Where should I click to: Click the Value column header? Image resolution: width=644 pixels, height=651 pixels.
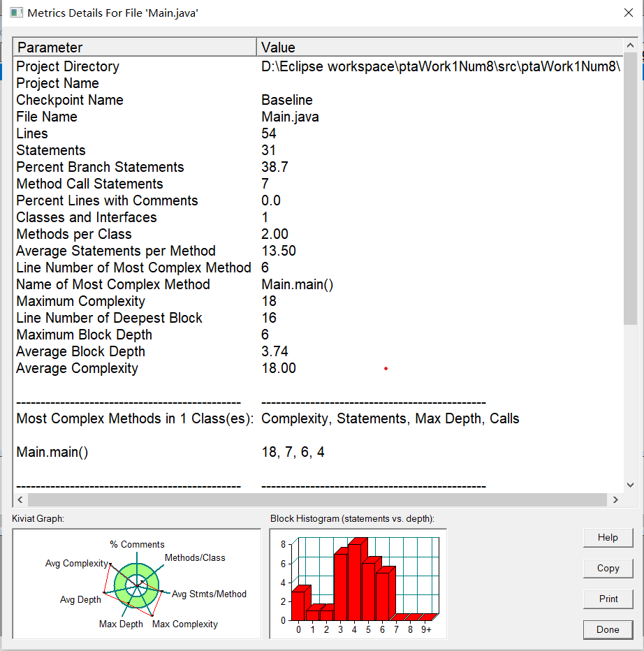(x=440, y=47)
